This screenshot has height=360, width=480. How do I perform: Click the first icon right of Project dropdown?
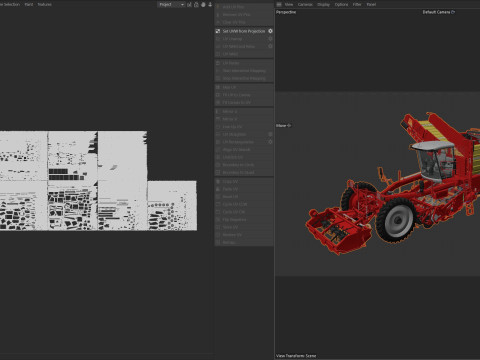coord(189,4)
